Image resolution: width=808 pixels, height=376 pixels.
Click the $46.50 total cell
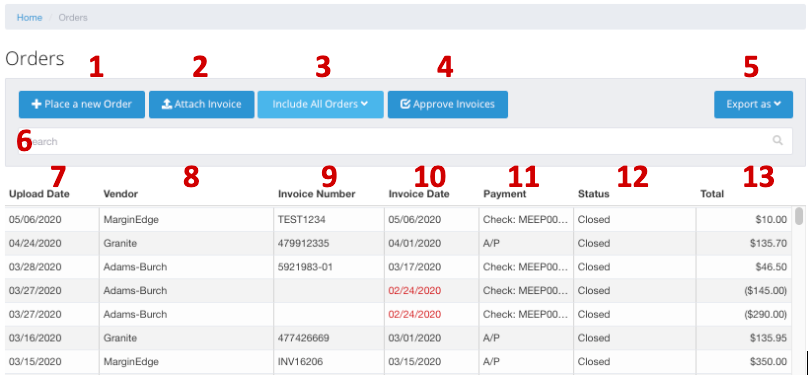point(772,267)
